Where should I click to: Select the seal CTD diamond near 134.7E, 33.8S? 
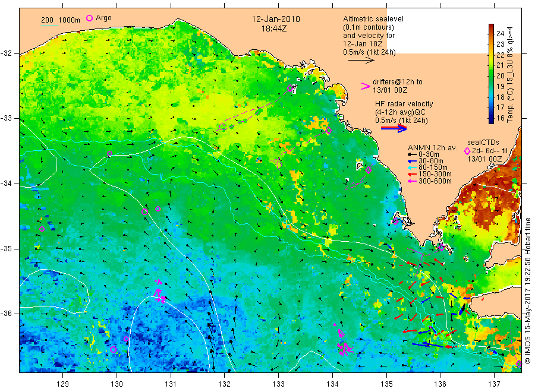click(x=369, y=170)
